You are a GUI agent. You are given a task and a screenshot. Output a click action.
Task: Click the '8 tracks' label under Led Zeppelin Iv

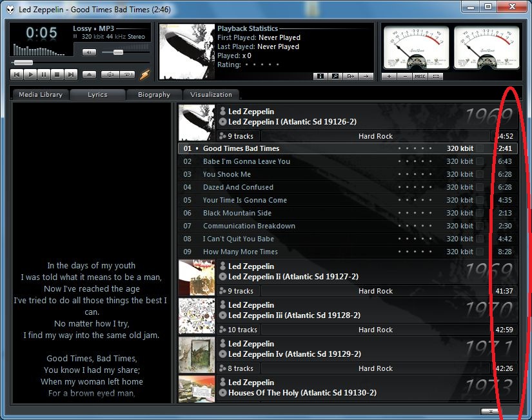click(x=241, y=368)
